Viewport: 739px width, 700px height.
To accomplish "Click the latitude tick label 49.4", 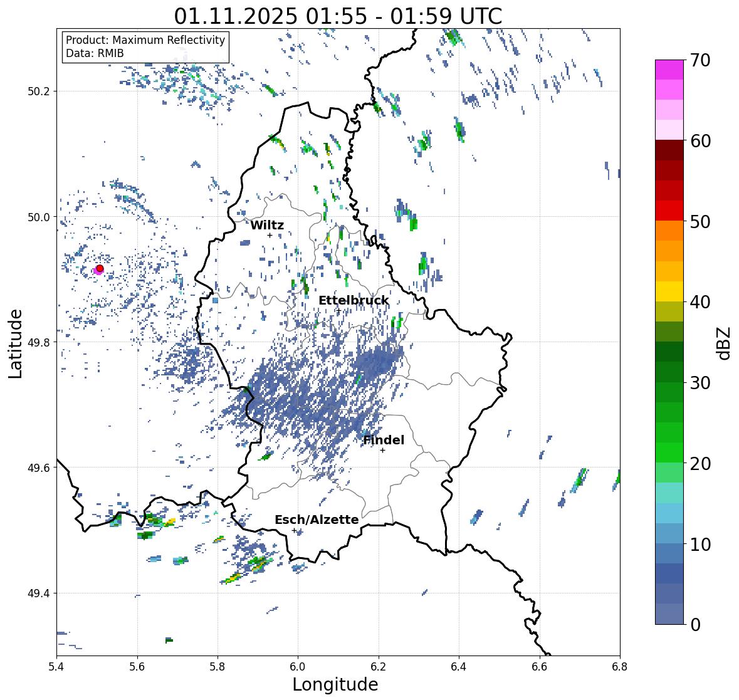I will [x=39, y=593].
